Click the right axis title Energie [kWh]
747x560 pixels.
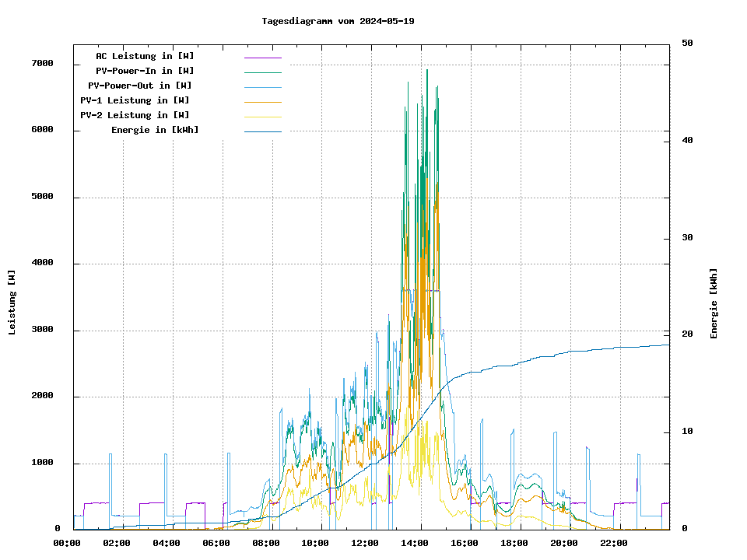click(714, 303)
